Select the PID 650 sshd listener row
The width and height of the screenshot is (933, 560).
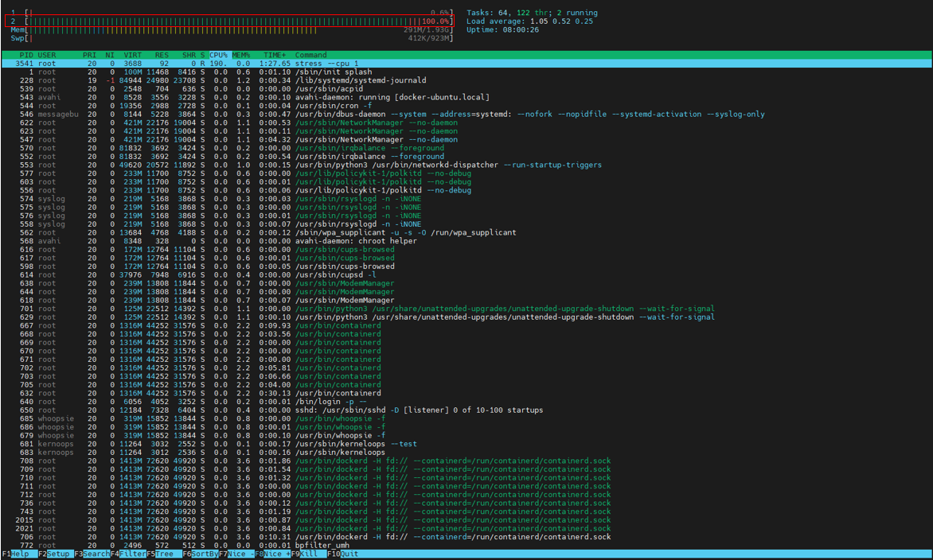tap(466, 410)
